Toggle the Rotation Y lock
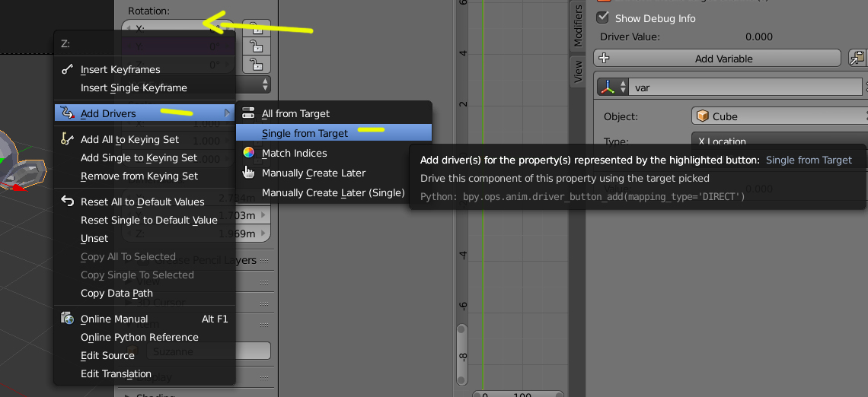The width and height of the screenshot is (868, 397). point(258,46)
